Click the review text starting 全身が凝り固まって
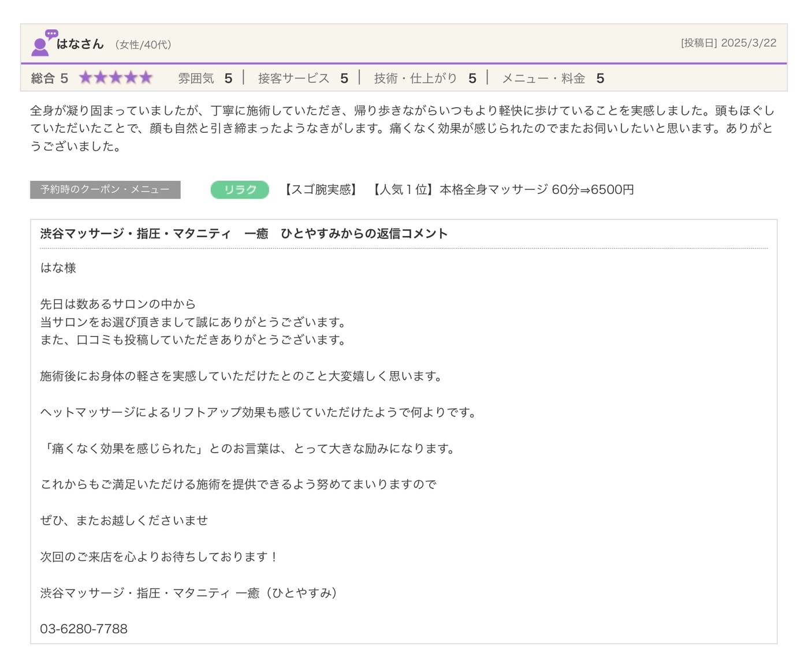 403,128
